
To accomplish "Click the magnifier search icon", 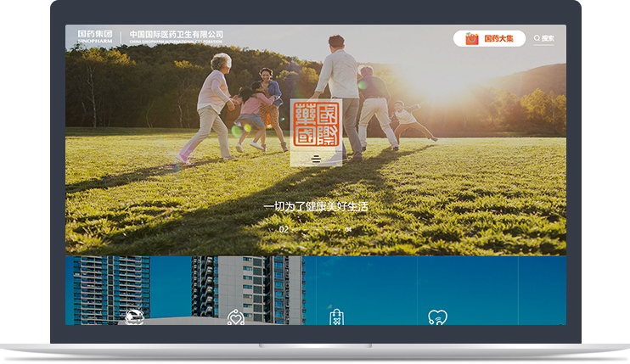I will pos(537,38).
